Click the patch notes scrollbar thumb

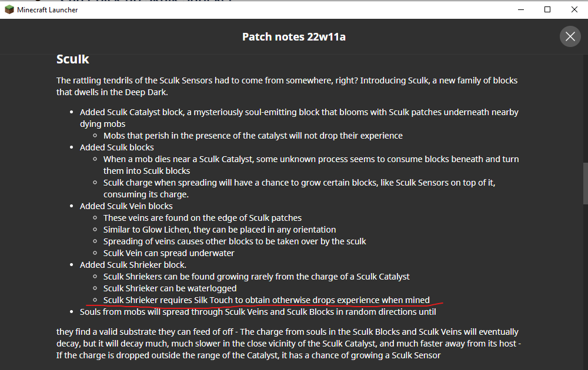[x=584, y=183]
